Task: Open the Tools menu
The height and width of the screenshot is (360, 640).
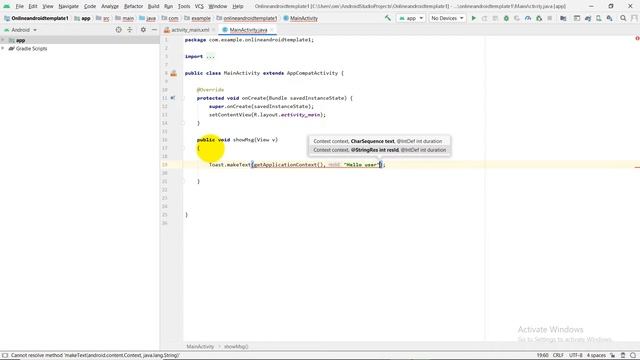Action: coord(184,6)
